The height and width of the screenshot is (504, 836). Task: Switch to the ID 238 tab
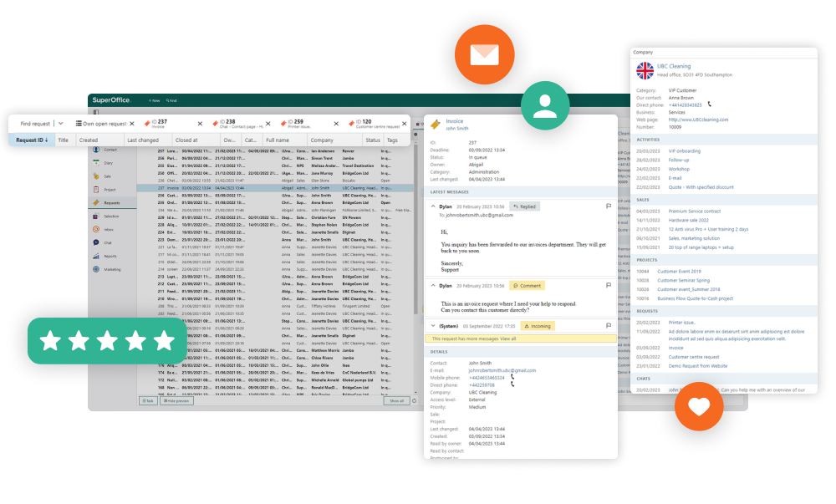point(229,123)
